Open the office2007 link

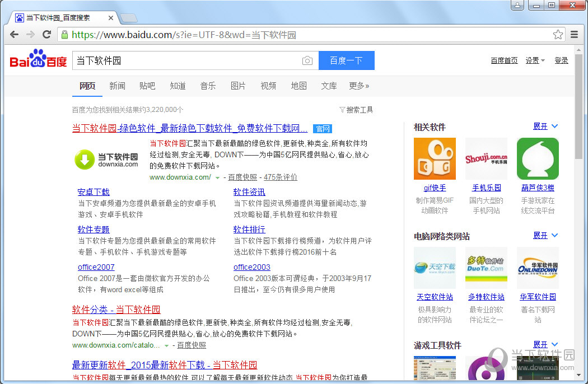pos(96,267)
